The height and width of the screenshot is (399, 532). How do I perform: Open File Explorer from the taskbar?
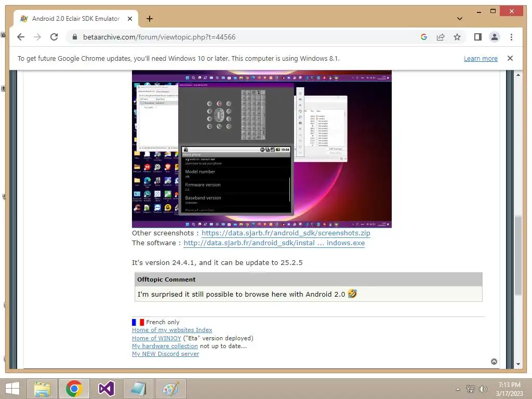click(42, 389)
